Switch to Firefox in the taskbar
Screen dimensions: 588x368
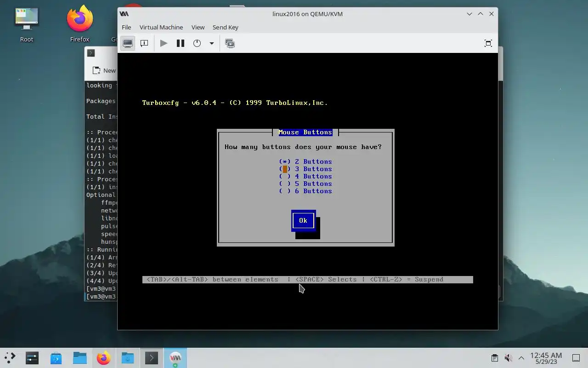104,357
